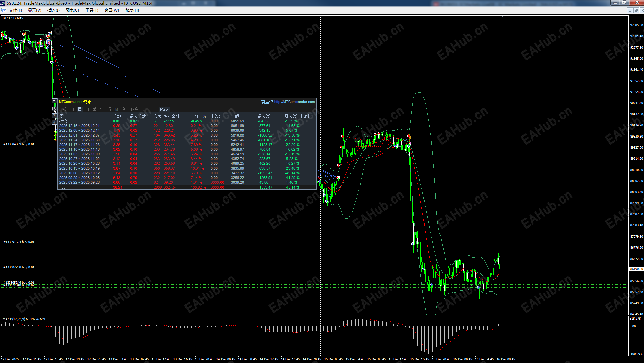Click the 最大浮亏比例 column header
This screenshot has width=644, height=363.
[297, 116]
